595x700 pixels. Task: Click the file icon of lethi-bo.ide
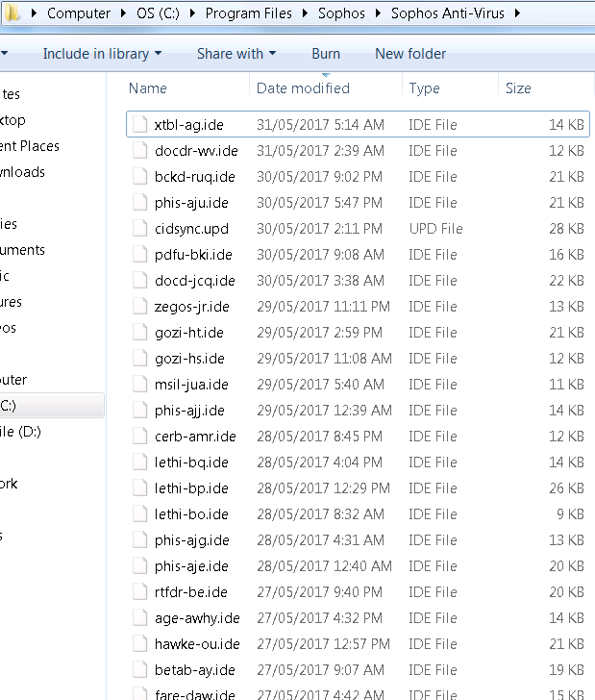pyautogui.click(x=139, y=513)
